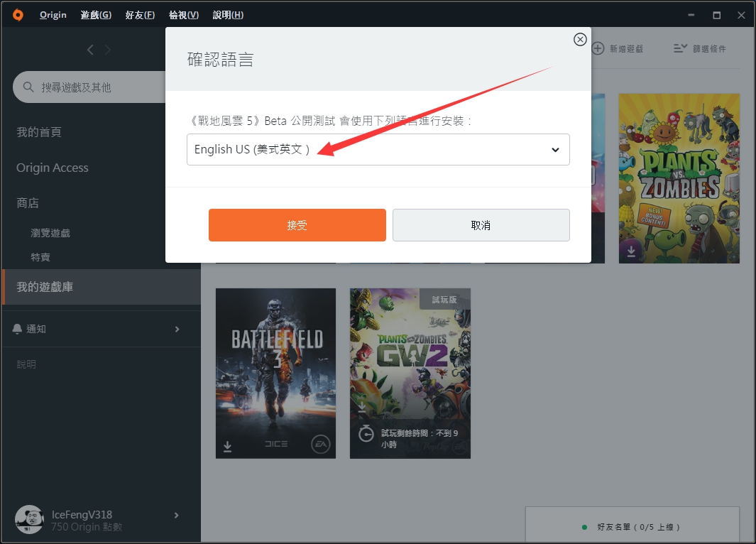Click the 接受 accept button
Screen dimensions: 756x544
(x=297, y=224)
